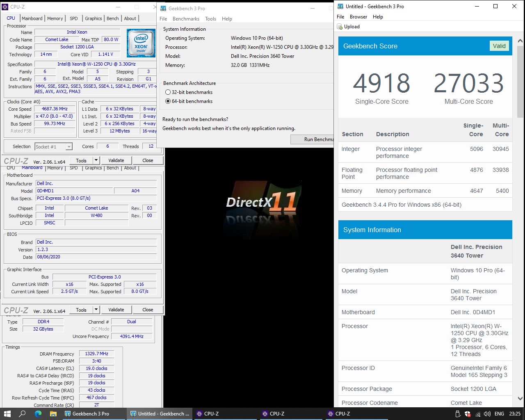This screenshot has height=420, width=525.
Task: Click the 27033 Multi-Core Score
Action: click(x=469, y=83)
